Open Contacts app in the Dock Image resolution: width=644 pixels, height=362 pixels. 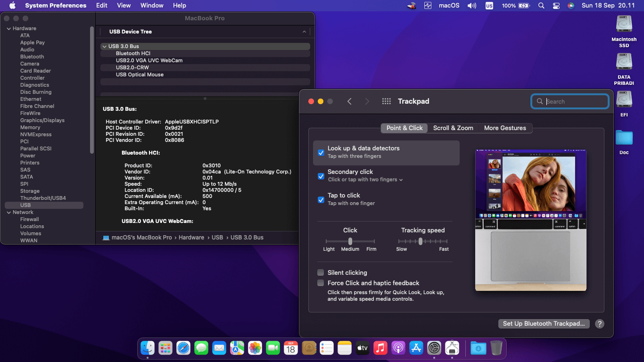(x=309, y=348)
